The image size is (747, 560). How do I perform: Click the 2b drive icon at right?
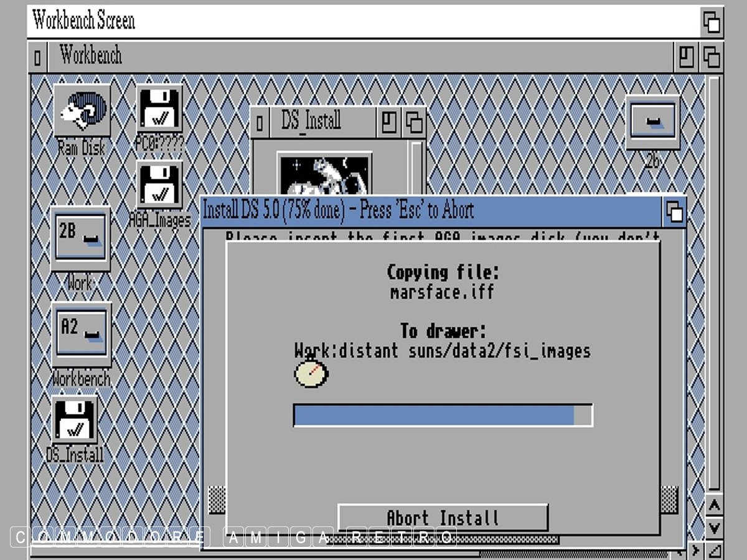pyautogui.click(x=652, y=122)
